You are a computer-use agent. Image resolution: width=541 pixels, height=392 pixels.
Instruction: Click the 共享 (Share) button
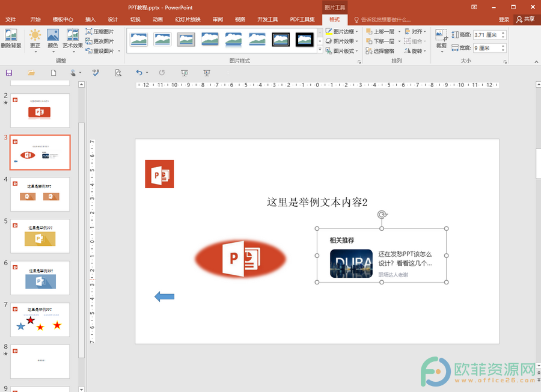(x=525, y=19)
